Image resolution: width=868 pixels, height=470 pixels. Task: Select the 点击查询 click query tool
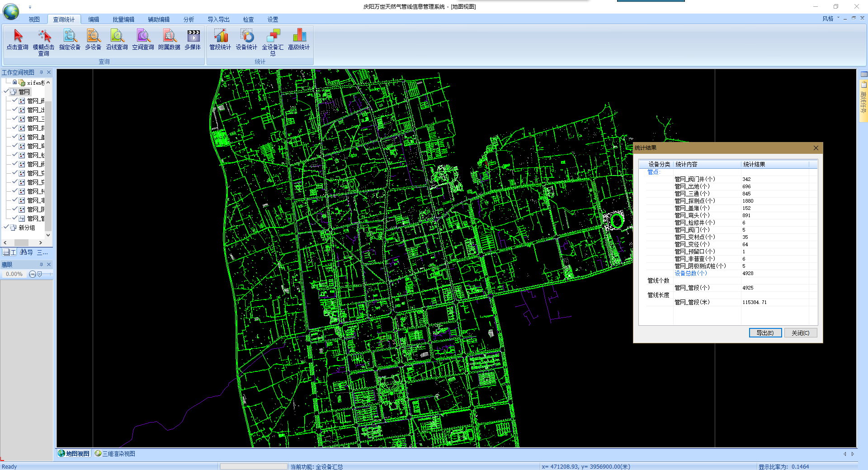18,39
